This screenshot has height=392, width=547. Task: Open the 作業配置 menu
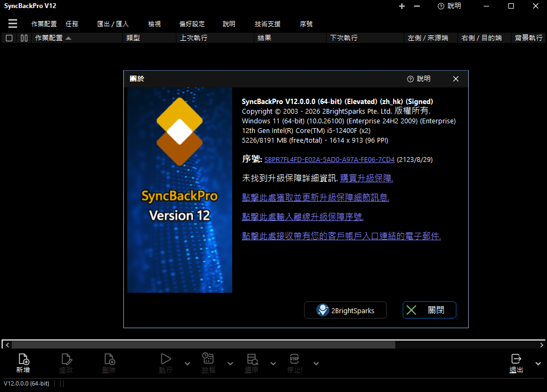(x=44, y=24)
